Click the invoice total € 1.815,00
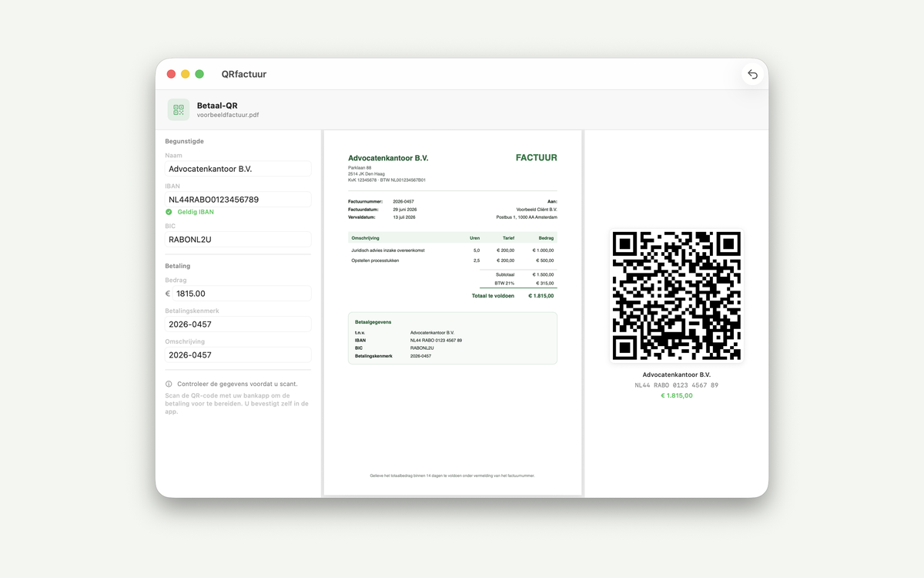This screenshot has width=924, height=578. point(541,296)
